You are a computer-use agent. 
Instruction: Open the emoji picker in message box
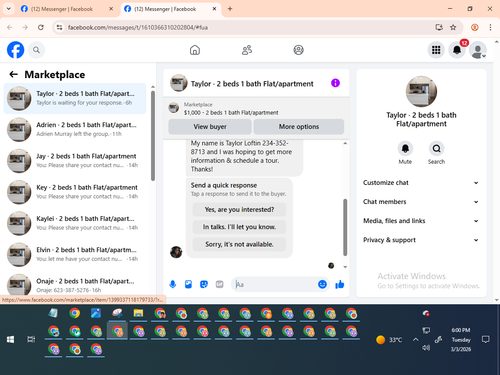tap(322, 284)
